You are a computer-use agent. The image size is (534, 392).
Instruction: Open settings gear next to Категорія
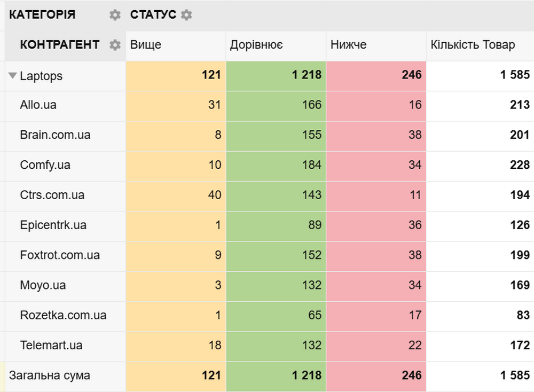[115, 15]
